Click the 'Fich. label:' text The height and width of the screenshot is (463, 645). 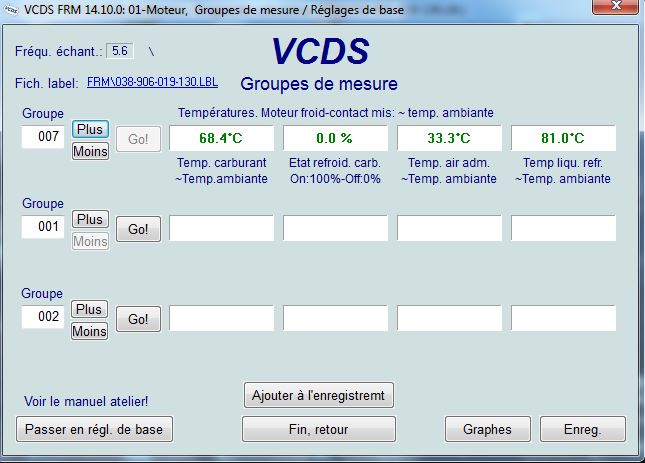pyautogui.click(x=46, y=83)
